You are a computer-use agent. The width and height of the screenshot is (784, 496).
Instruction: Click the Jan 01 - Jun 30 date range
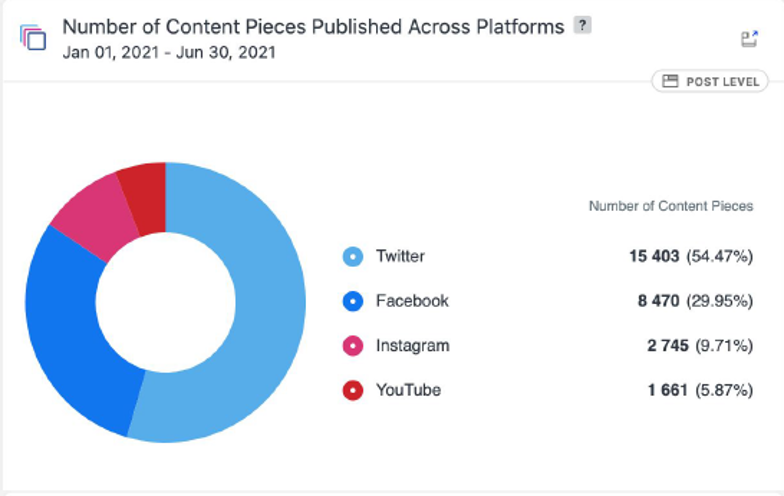(x=169, y=52)
